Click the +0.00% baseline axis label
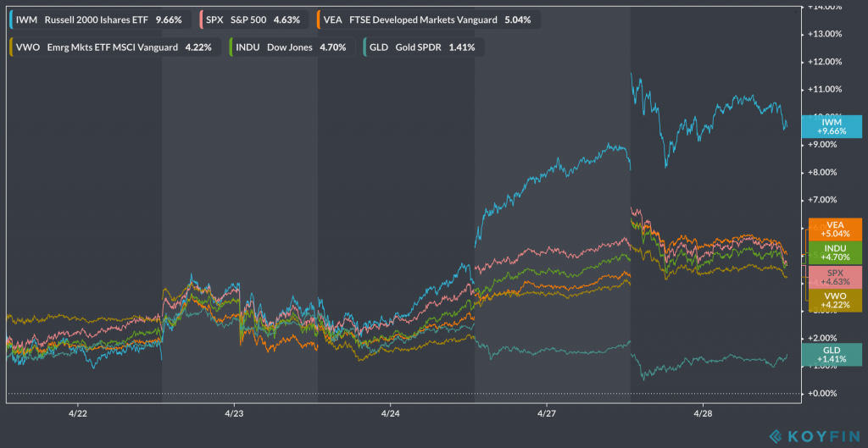This screenshot has width=868, height=448. click(825, 394)
